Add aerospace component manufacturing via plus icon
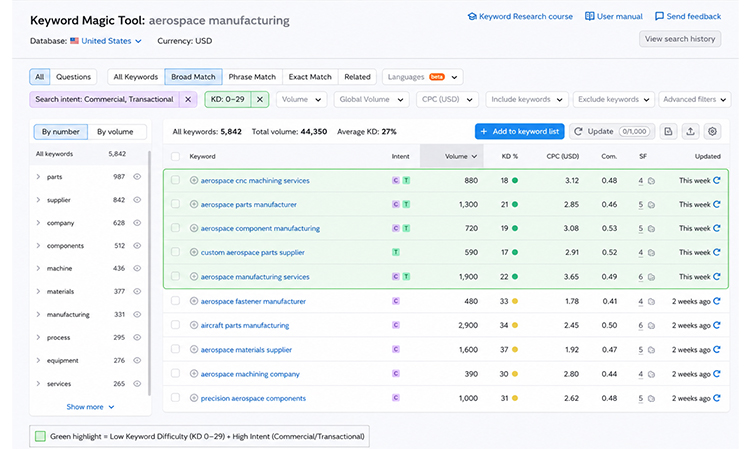This screenshot has width=750, height=450. [194, 228]
